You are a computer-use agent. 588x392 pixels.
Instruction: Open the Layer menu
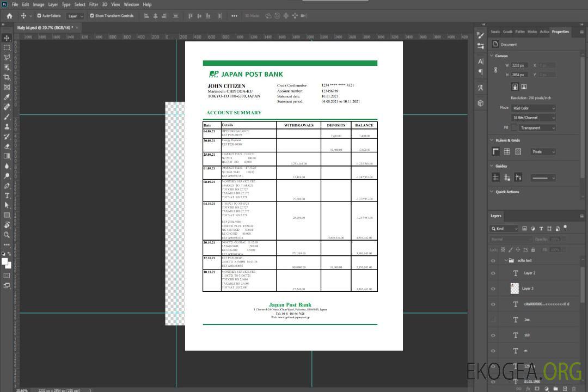coord(53,4)
